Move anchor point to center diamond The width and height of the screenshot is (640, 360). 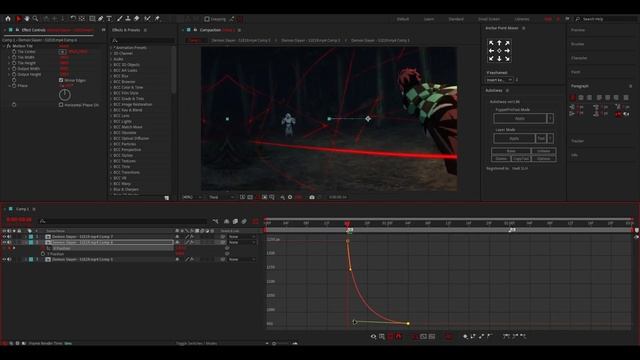[499, 51]
